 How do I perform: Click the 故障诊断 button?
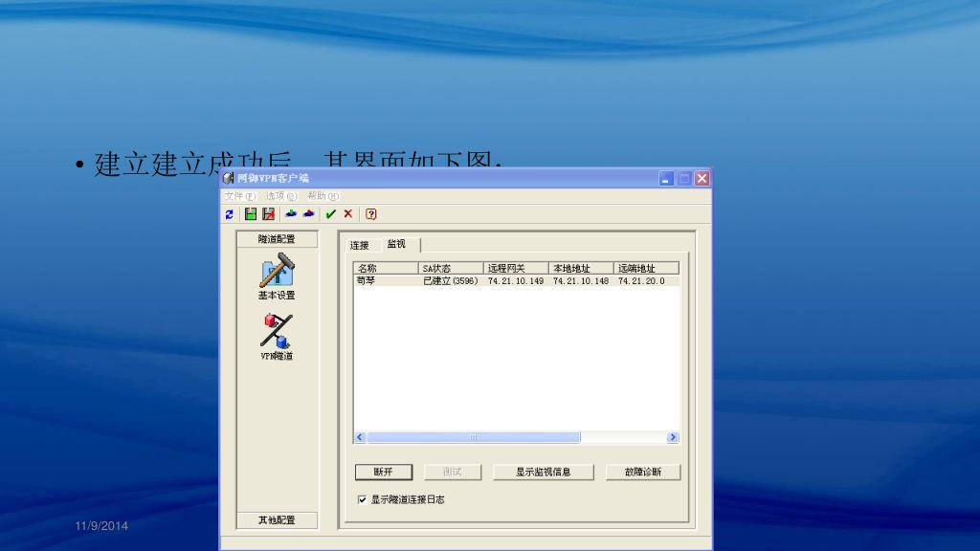(643, 472)
